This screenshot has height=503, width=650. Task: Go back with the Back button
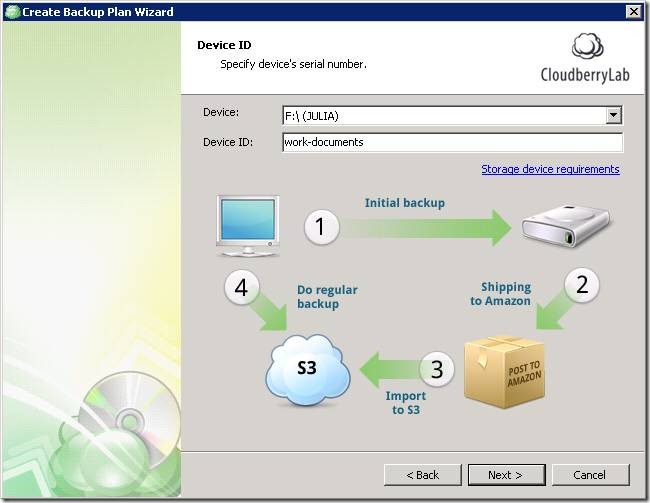point(422,474)
